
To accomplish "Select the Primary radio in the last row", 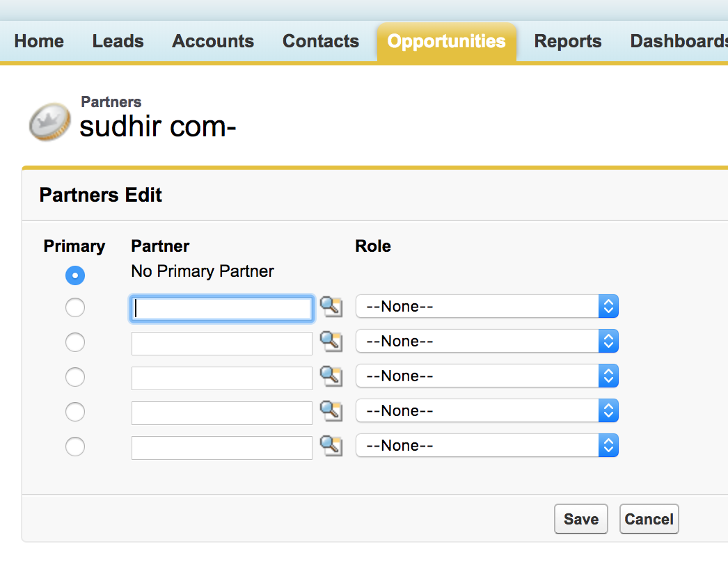I will (75, 447).
